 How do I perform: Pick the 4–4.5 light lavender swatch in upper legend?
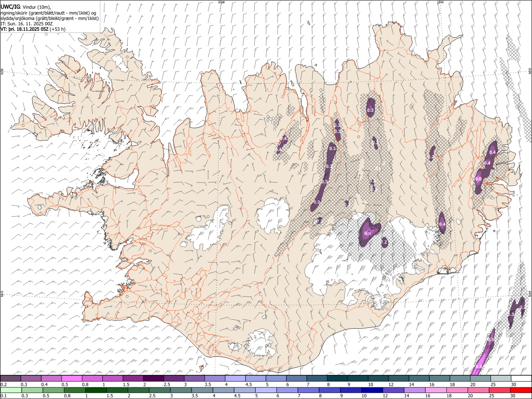(x=235, y=378)
